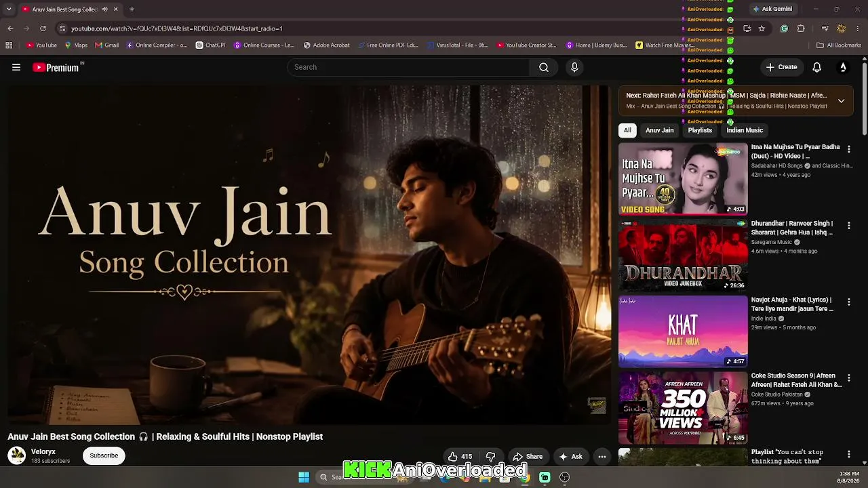Focus the YouTube search field
The image size is (868, 488).
pos(408,67)
